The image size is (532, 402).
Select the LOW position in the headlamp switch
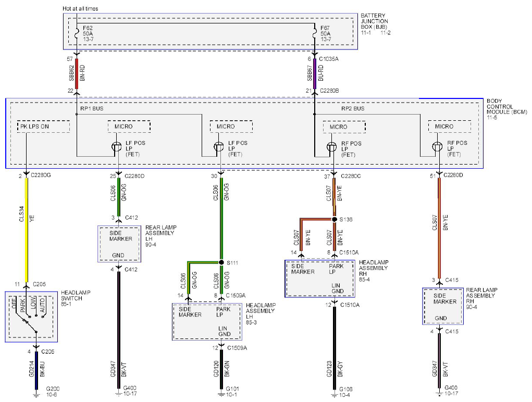pos(33,304)
